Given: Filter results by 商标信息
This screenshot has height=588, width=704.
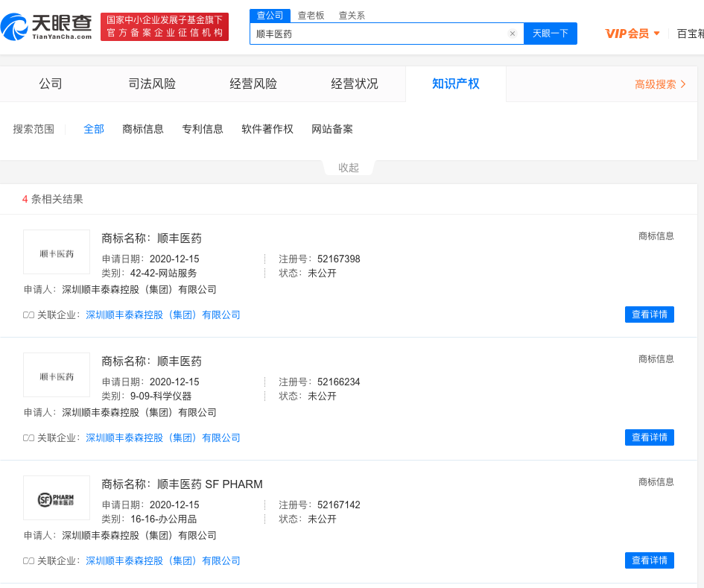Looking at the screenshot, I should pyautogui.click(x=143, y=129).
